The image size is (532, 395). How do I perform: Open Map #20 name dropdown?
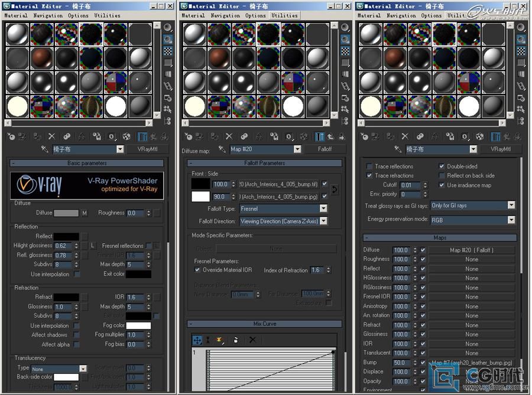click(297, 149)
